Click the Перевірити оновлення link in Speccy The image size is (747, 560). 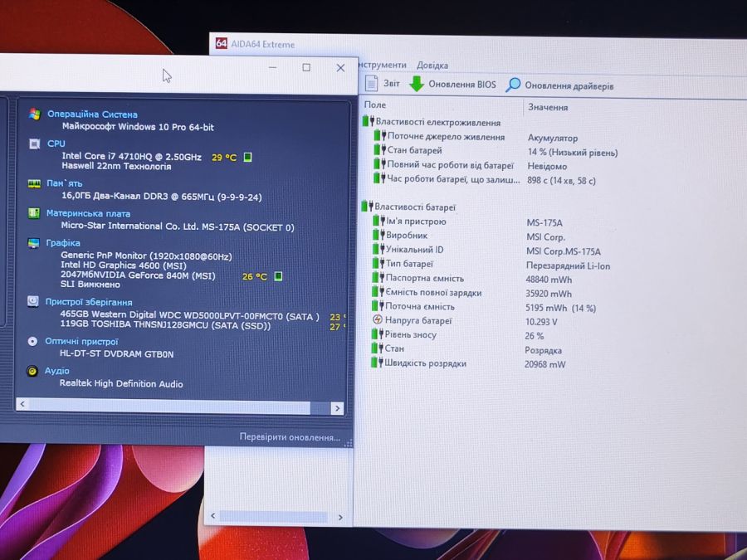click(x=290, y=437)
